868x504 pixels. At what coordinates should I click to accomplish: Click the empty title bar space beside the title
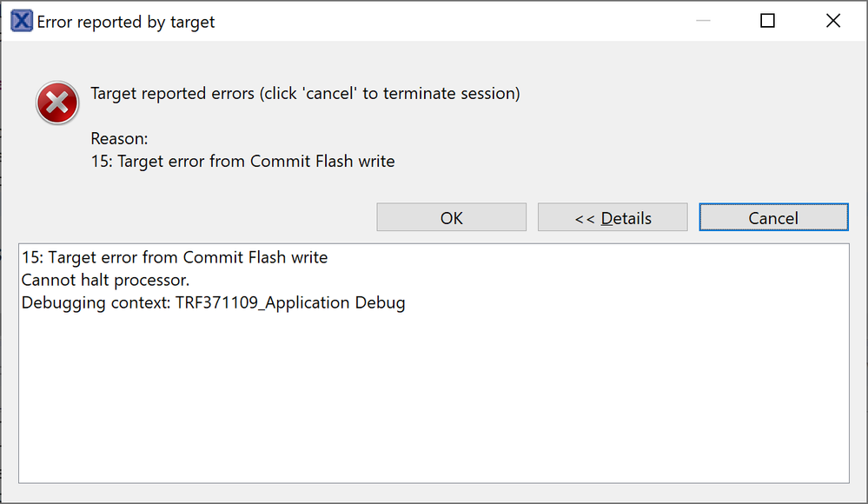click(434, 22)
